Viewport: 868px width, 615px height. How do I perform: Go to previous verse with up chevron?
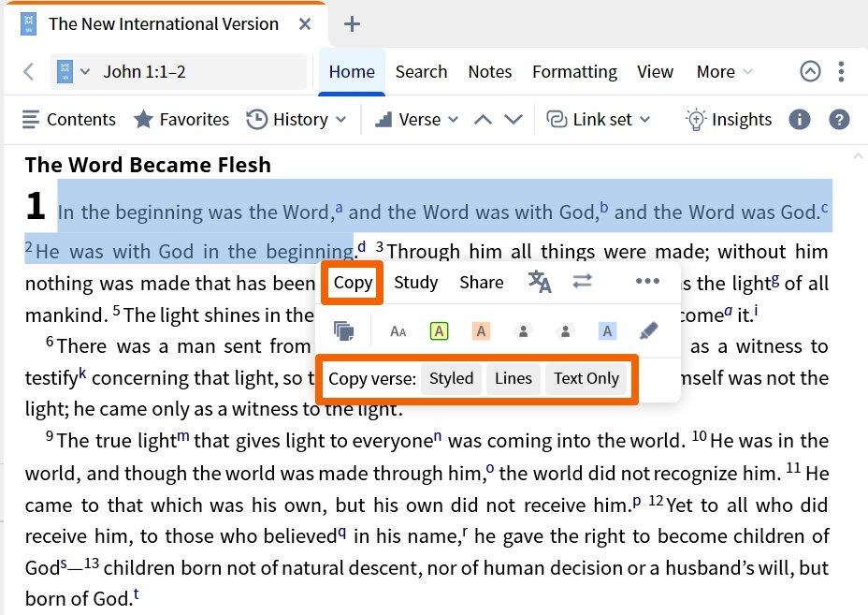click(483, 119)
